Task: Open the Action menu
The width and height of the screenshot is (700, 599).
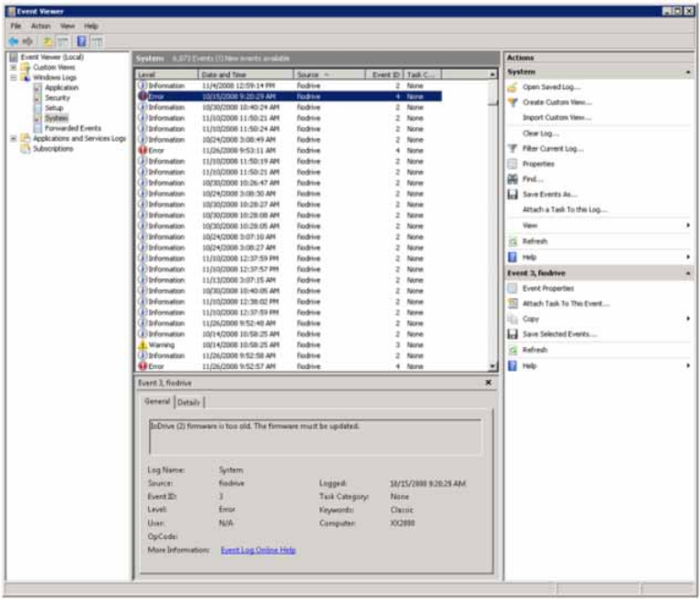Action: coord(40,26)
